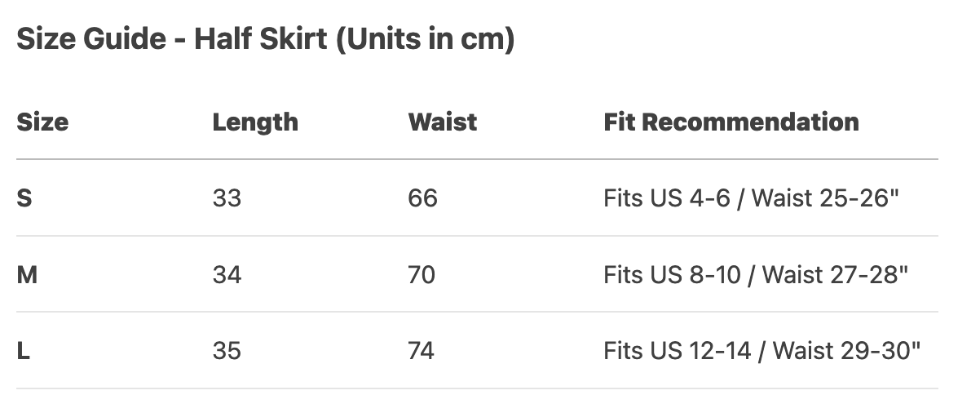The width and height of the screenshot is (980, 395).
Task: Select the Size column header
Action: pyautogui.click(x=42, y=122)
